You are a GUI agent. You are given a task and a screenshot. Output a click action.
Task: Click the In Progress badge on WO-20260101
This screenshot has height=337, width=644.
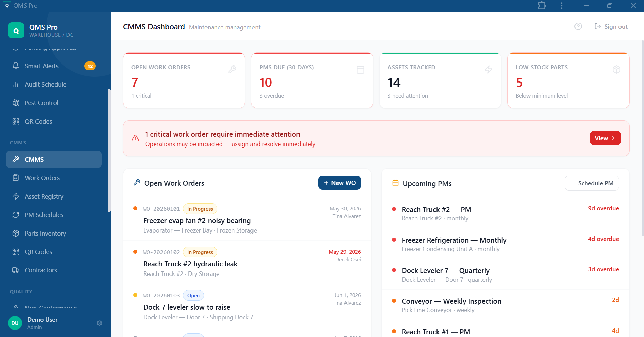pyautogui.click(x=200, y=209)
